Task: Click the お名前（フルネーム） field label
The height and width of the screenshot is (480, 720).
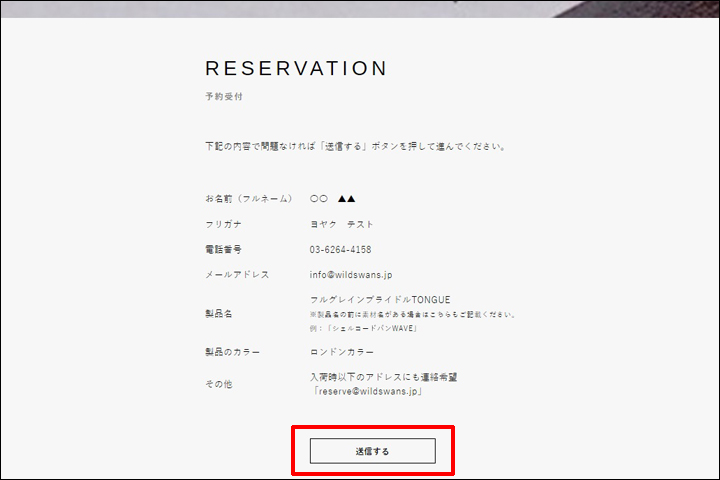Action: click(x=249, y=198)
